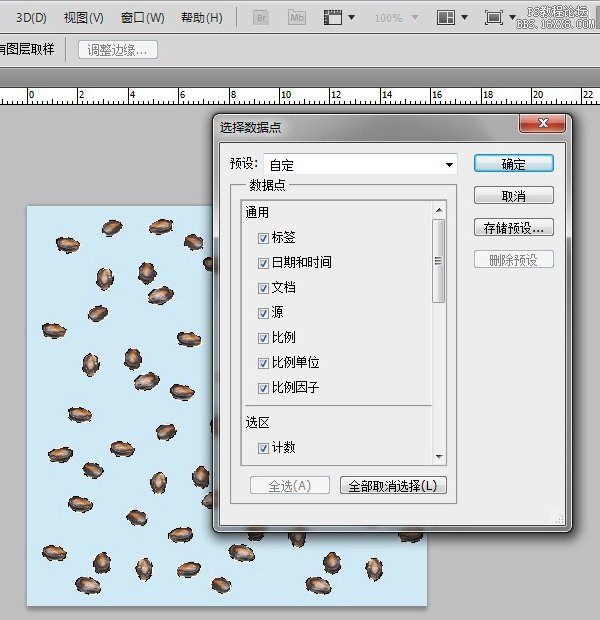This screenshot has width=600, height=620.
Task: Open the 帮助(H) menu
Action: pos(202,18)
